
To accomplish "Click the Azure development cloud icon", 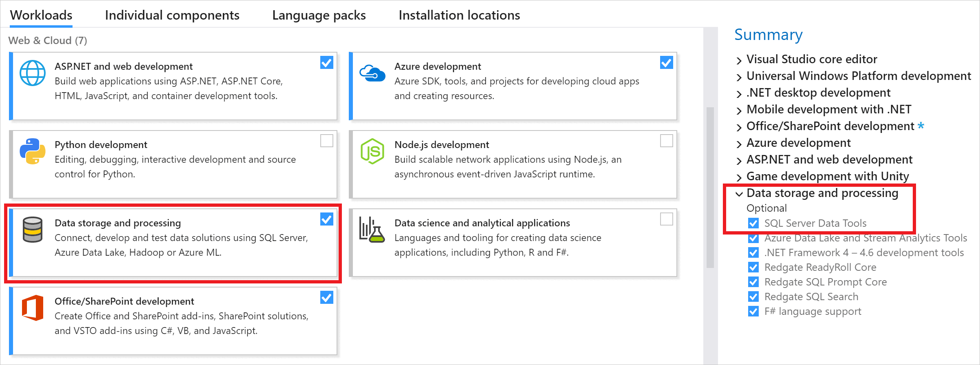I will (372, 73).
